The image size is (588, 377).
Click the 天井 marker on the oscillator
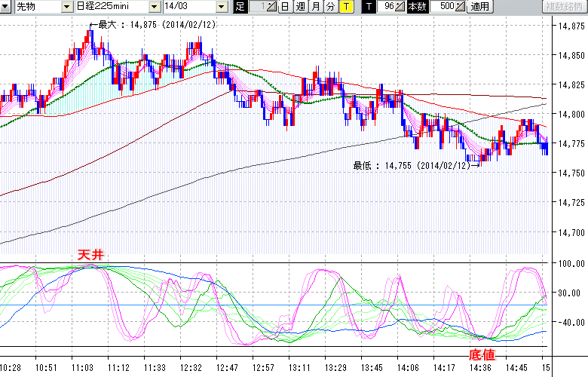click(90, 256)
